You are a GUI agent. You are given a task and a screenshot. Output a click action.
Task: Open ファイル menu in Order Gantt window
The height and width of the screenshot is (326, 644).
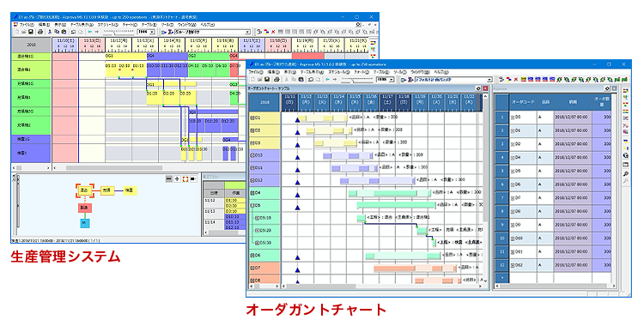(256, 72)
